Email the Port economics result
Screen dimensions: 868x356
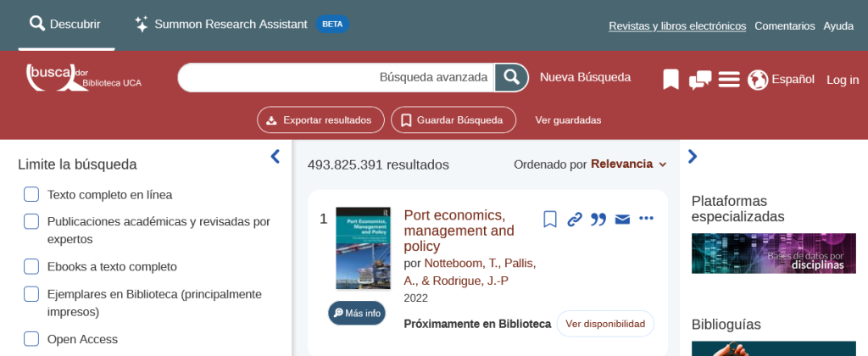point(622,220)
